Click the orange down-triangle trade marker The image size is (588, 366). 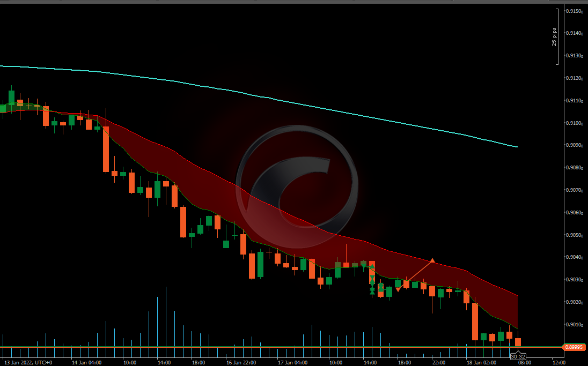click(398, 289)
